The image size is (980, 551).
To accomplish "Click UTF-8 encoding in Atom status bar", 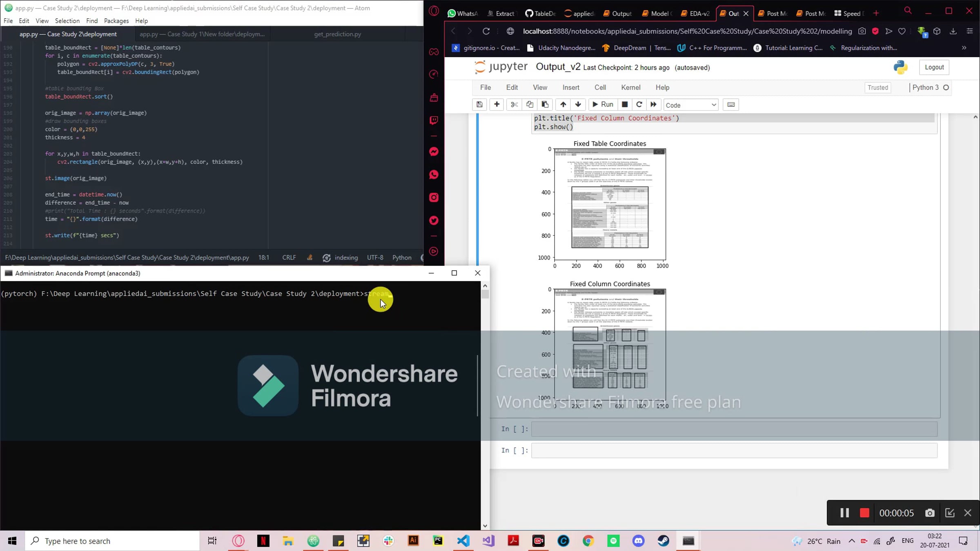I will pos(375,258).
